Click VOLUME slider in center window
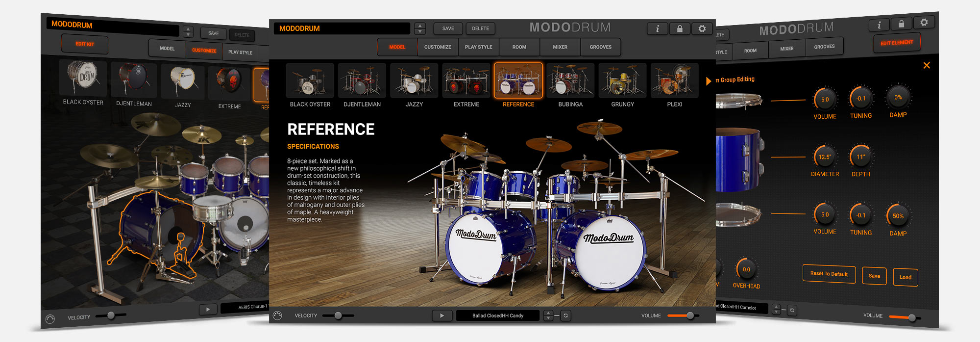980x342 pixels. 683,316
